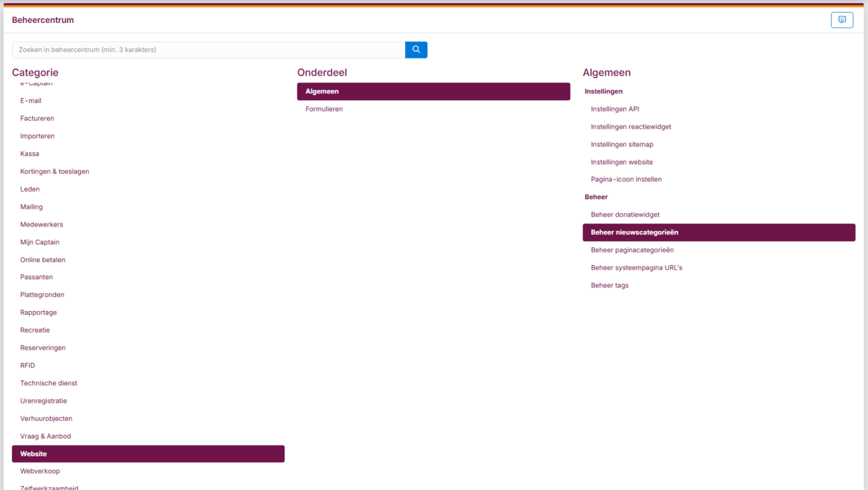Select the Kortingen & toeslagen category
The height and width of the screenshot is (490, 868).
tap(54, 171)
